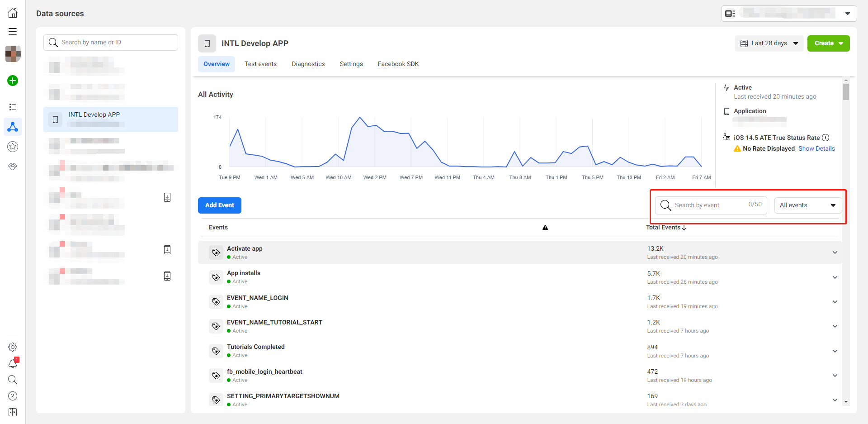Image resolution: width=868 pixels, height=424 pixels.
Task: Open the Diagnostics tab
Action: 308,64
